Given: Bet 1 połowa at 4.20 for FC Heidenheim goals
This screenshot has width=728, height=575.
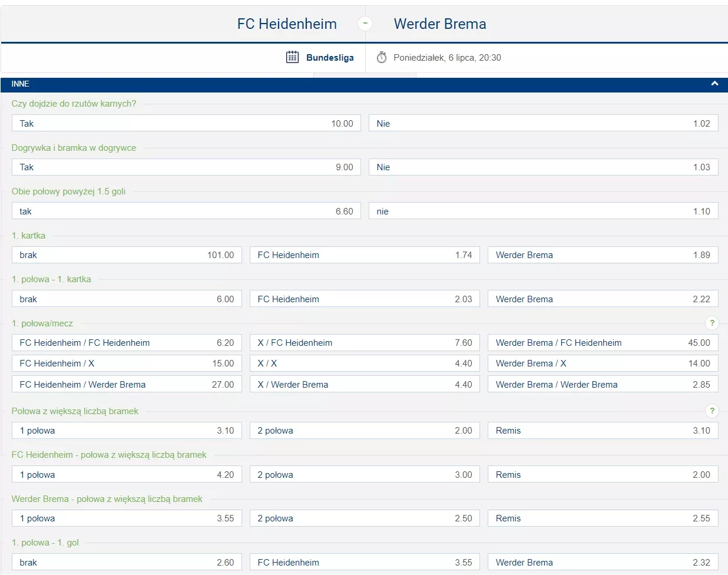Looking at the screenshot, I should (x=127, y=474).
